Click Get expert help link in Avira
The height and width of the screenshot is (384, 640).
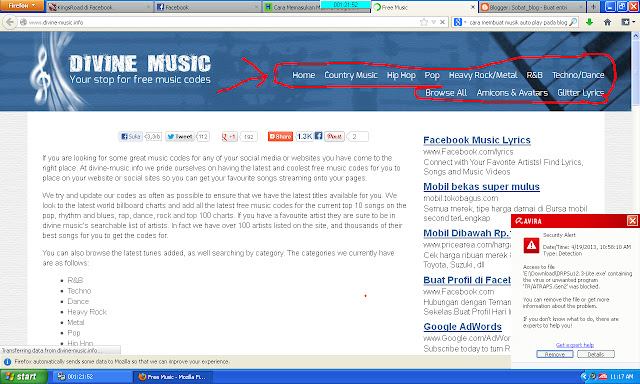[575, 345]
